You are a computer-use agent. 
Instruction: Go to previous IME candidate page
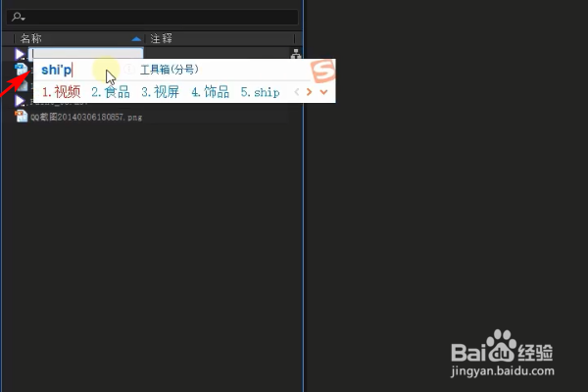pyautogui.click(x=297, y=92)
